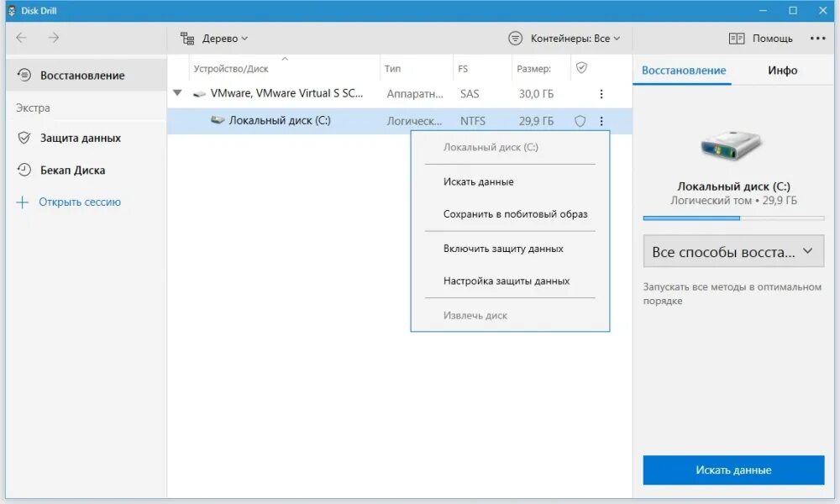Open three-dot menu for VMware disk row
This screenshot has width=840, height=504.
pos(601,94)
